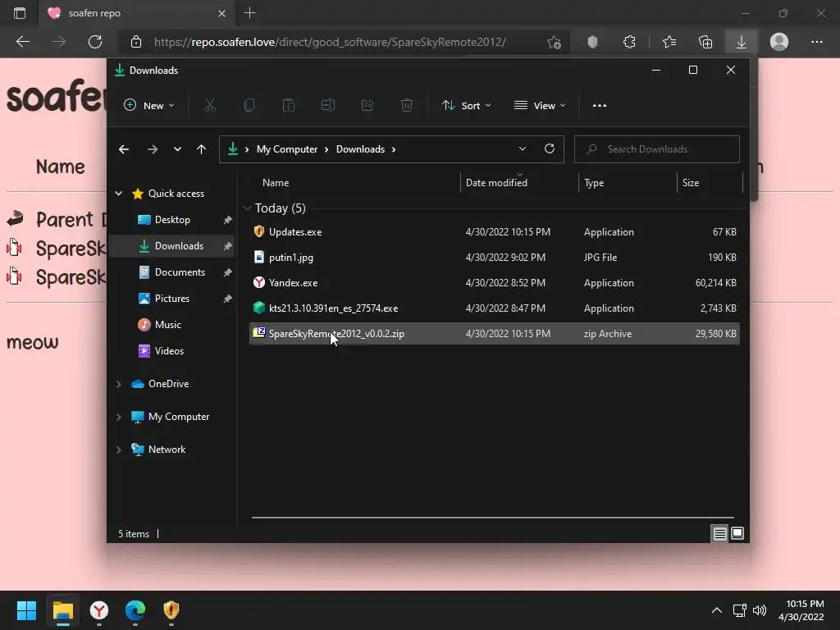Click the Search Downloads field
The image size is (840, 630).
click(657, 149)
